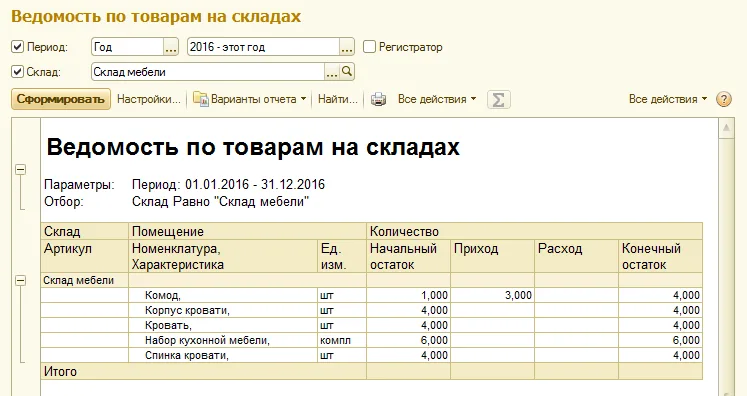The image size is (747, 396).
Task: Click the Итого row label
Action: [61, 371]
